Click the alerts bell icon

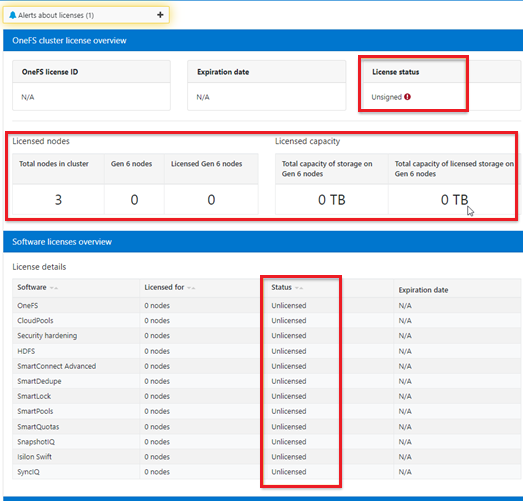click(13, 15)
